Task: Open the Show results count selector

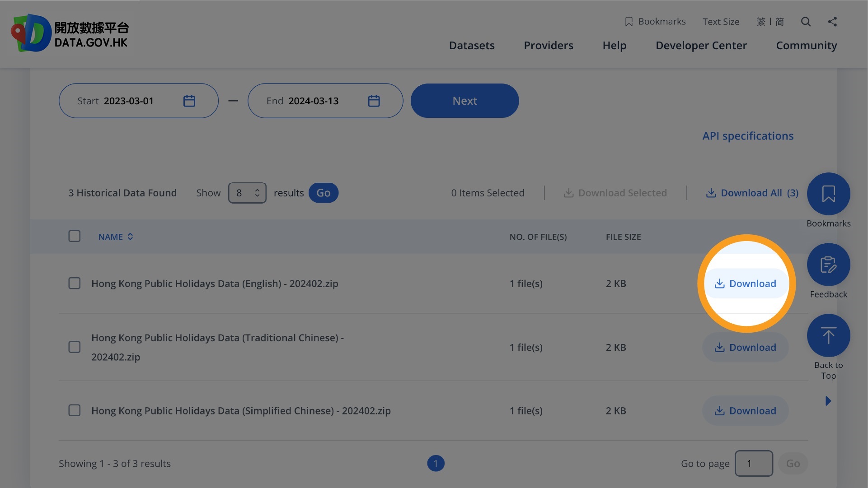Action: (x=247, y=193)
